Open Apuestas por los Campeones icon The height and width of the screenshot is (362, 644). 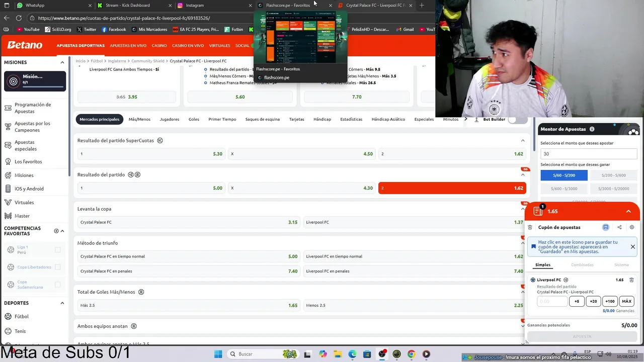(8, 127)
